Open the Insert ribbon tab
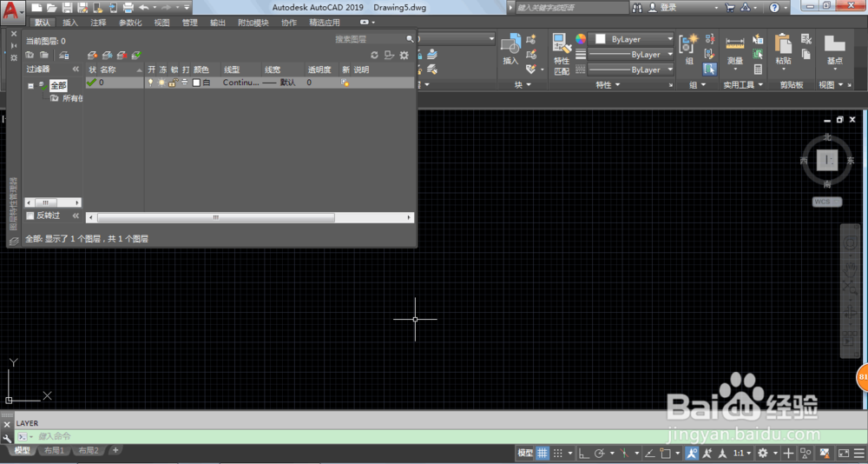The image size is (868, 464). 70,23
